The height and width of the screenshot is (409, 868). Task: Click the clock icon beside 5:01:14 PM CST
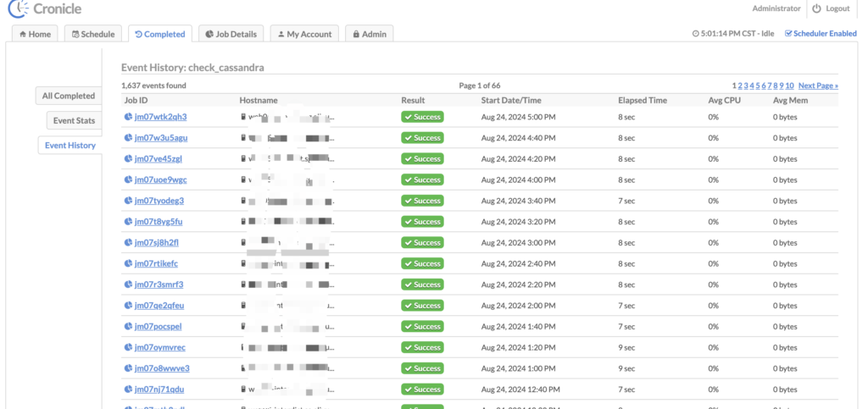point(695,34)
